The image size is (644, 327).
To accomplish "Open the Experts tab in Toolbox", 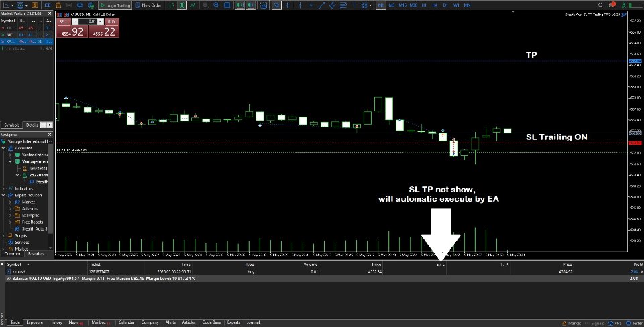I will (233, 322).
